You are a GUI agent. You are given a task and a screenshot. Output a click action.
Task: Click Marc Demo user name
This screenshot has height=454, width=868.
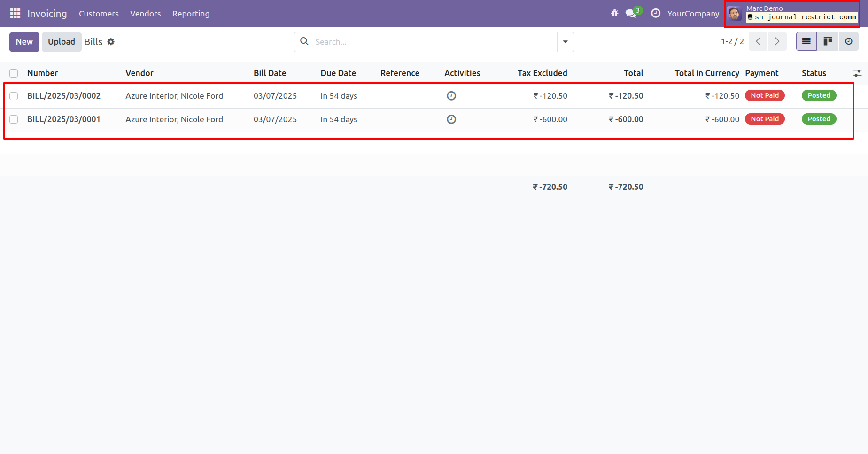coord(765,8)
